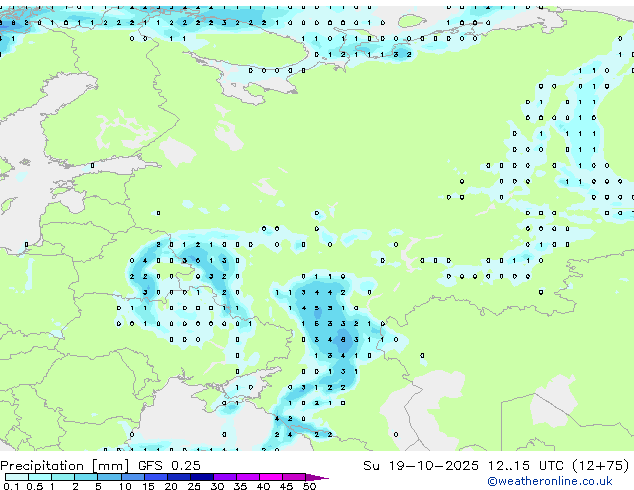This screenshot has width=634, height=490.
Task: Click the 20–25 mm dark blue legend swatch
Action: (x=178, y=477)
